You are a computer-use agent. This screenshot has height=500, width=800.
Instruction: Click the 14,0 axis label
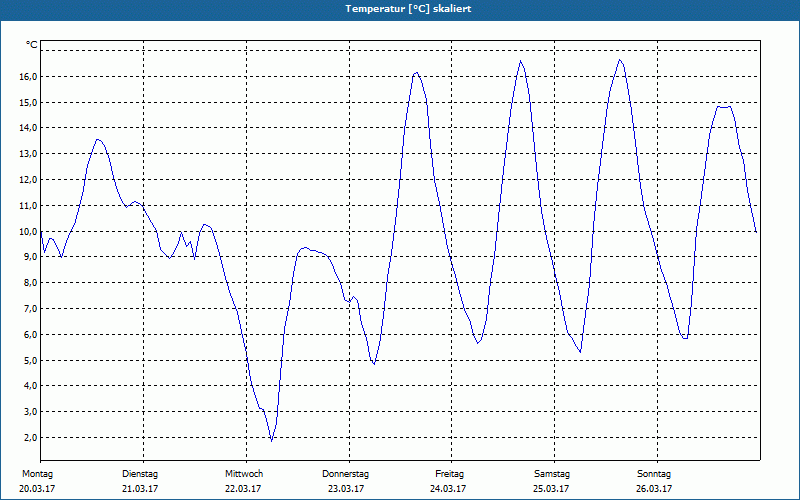pyautogui.click(x=28, y=128)
